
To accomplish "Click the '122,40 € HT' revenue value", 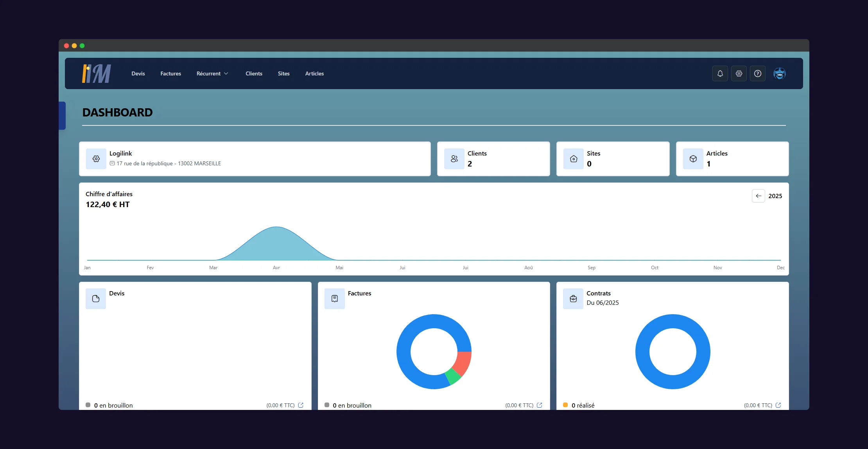I will click(x=108, y=204).
